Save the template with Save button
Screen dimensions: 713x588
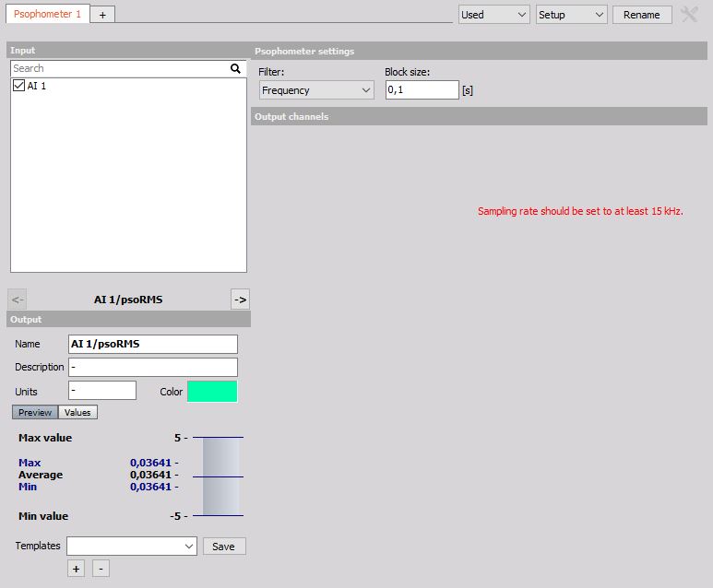(x=224, y=547)
